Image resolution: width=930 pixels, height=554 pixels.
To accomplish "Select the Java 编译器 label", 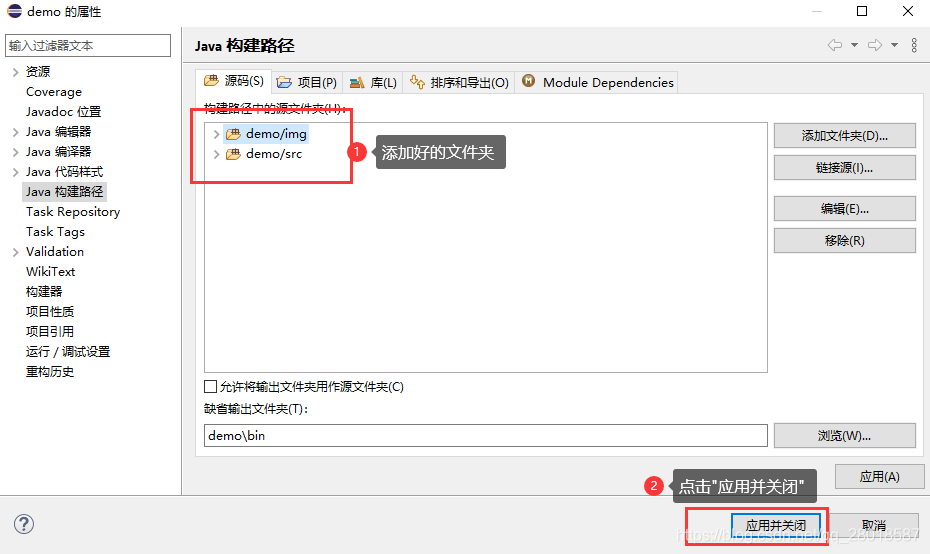I will pyautogui.click(x=58, y=152).
